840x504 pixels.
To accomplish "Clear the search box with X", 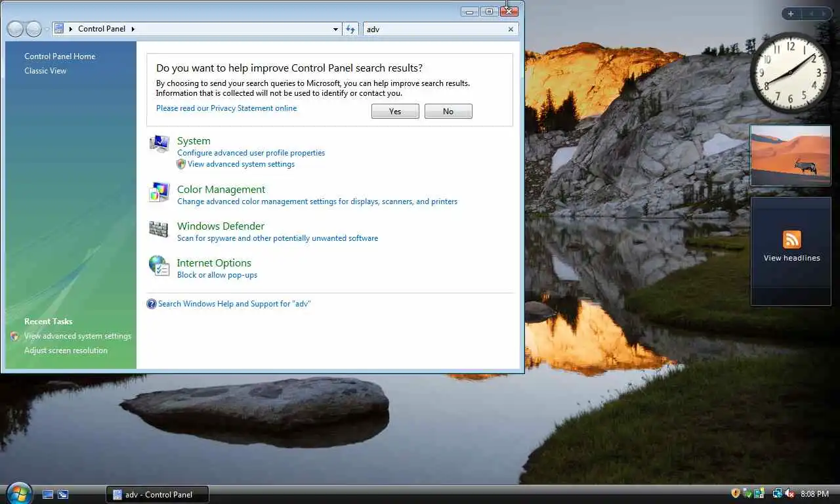I will (511, 29).
